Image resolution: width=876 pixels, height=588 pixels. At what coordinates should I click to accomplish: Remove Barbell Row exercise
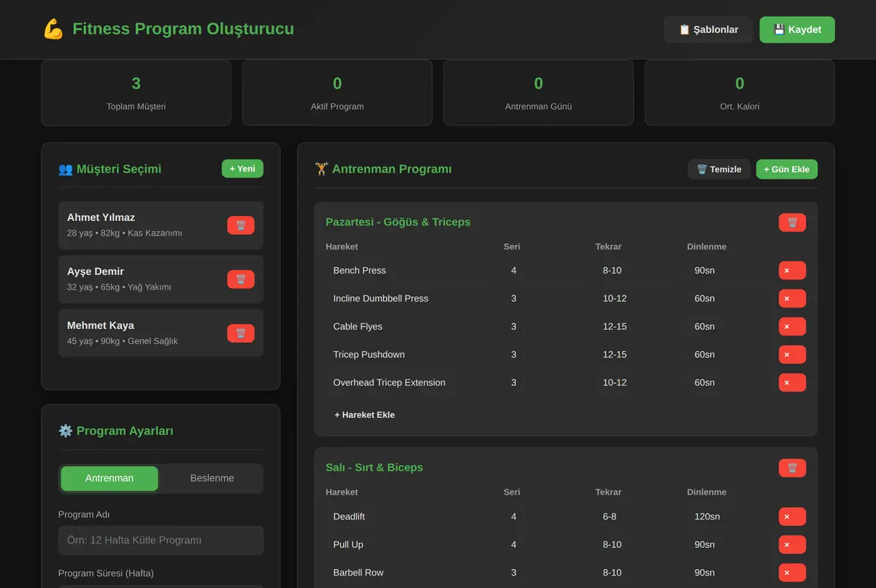(x=792, y=573)
